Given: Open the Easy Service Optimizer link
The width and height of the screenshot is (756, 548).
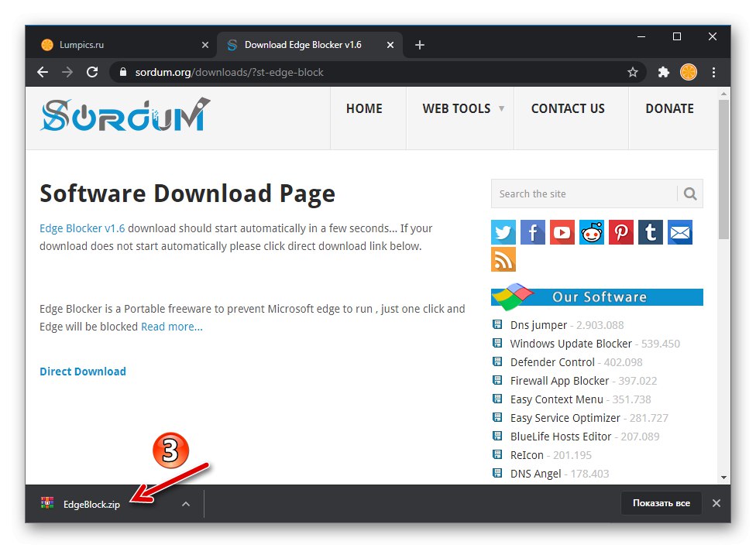Looking at the screenshot, I should click(x=565, y=418).
